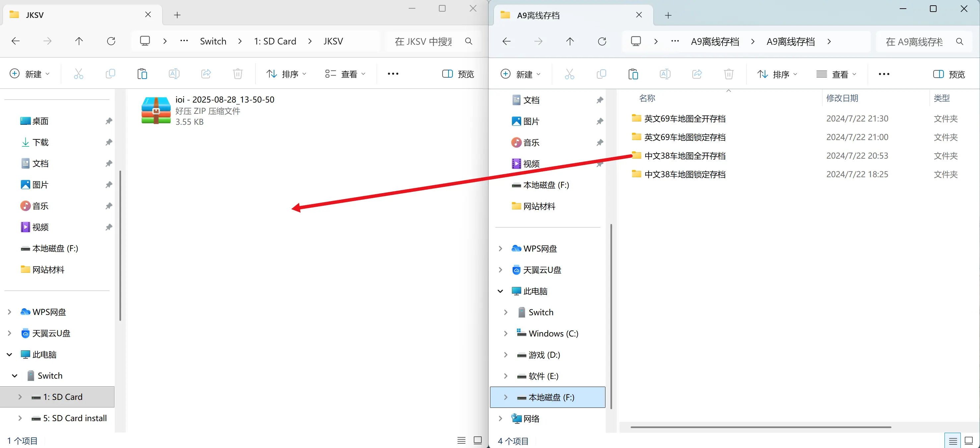Viewport: 980px width, 448px height.
Task: Click the copy icon in A9离线存档 toolbar
Action: click(601, 74)
